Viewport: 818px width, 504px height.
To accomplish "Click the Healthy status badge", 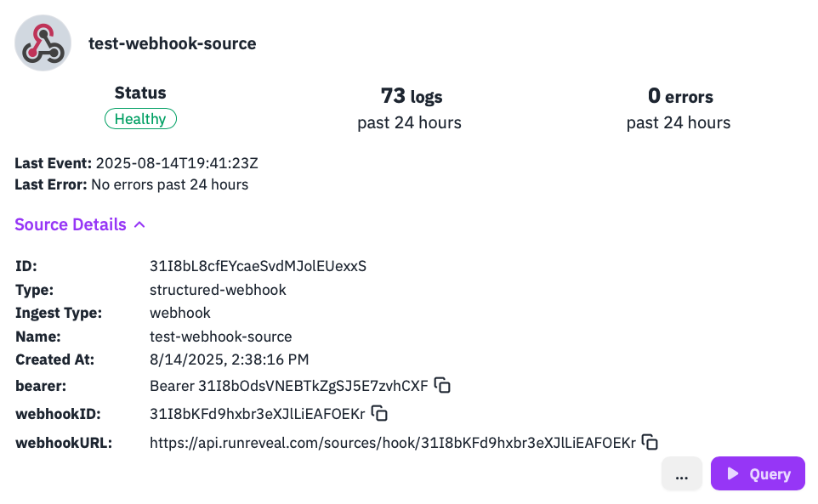I will tap(140, 118).
